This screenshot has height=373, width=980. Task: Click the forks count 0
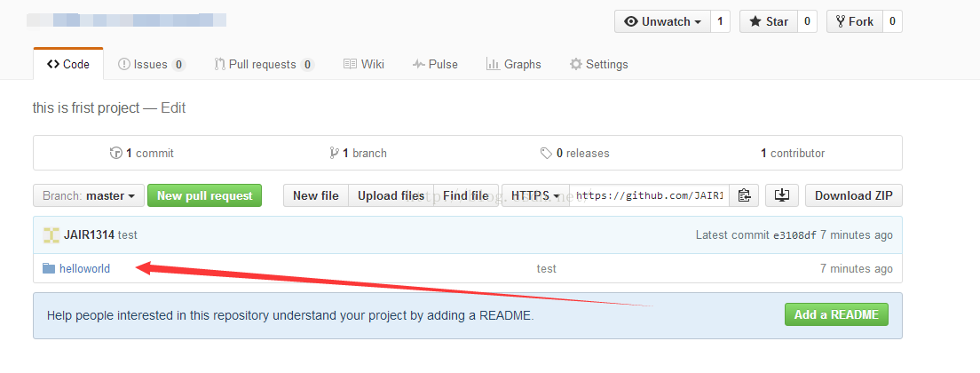(x=892, y=21)
